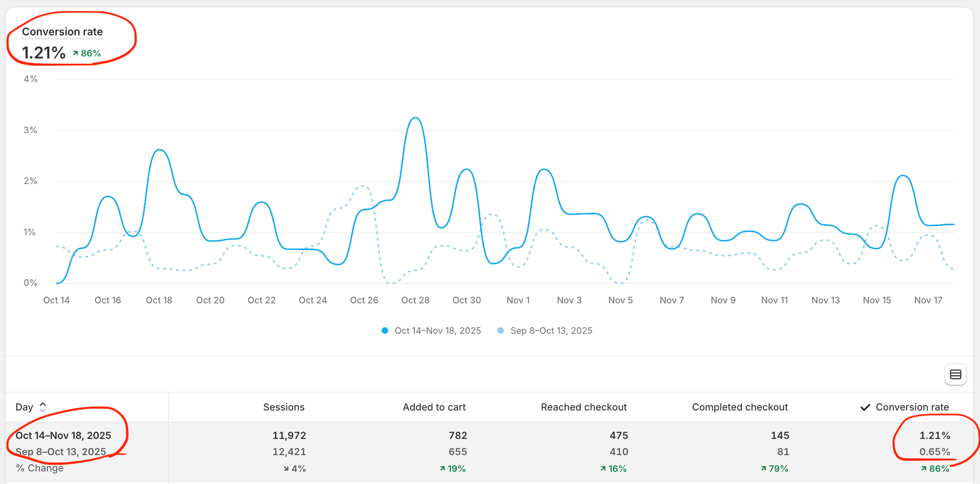The width and height of the screenshot is (980, 484).
Task: Click the blue legend dot for Oct 14–Nov 18, 2025
Action: tap(384, 330)
